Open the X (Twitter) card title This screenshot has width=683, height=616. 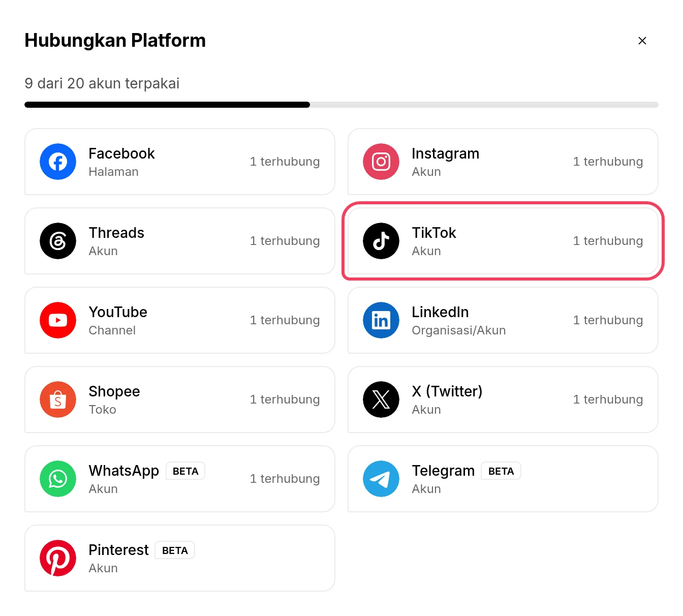coord(447,391)
